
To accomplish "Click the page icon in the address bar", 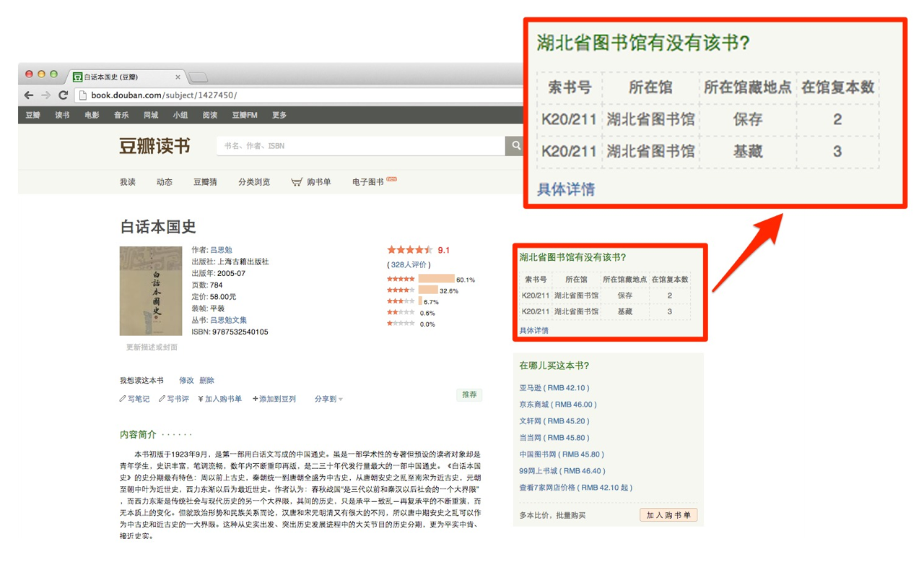I will [82, 95].
